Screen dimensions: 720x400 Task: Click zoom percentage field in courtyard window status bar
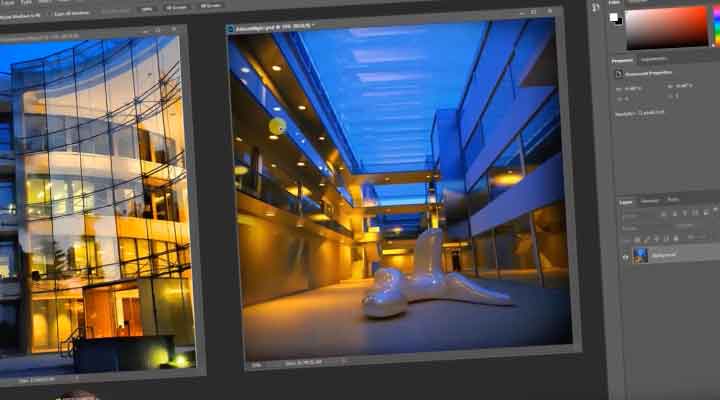click(257, 365)
